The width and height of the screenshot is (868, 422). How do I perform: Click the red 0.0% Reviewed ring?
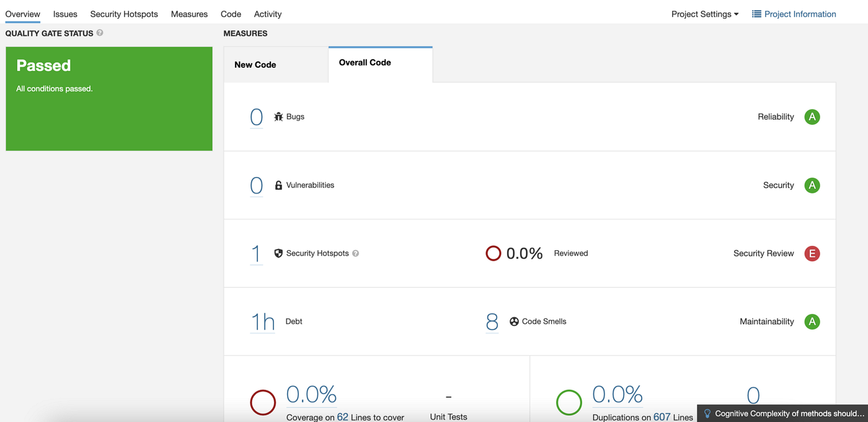(493, 253)
